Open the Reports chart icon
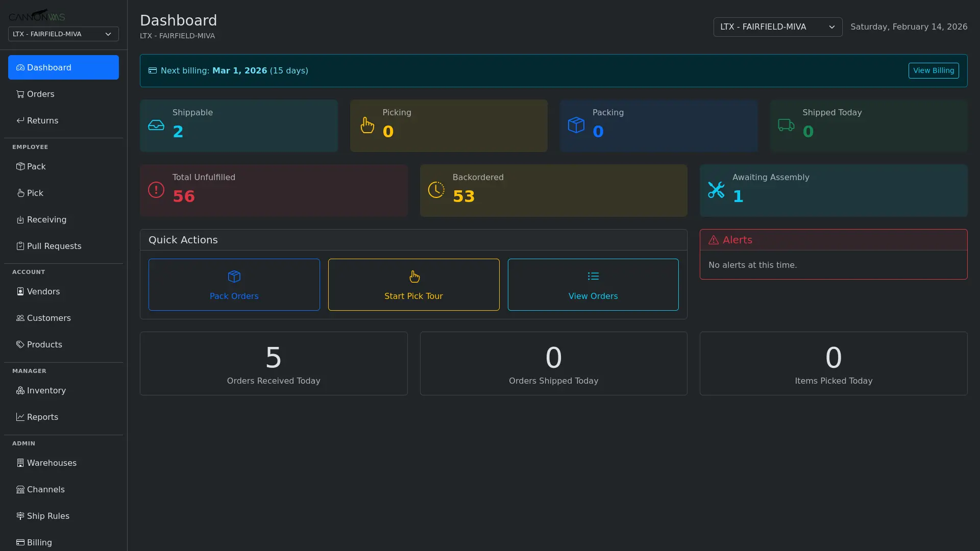Screen dimensions: 980x551 click(x=20, y=417)
